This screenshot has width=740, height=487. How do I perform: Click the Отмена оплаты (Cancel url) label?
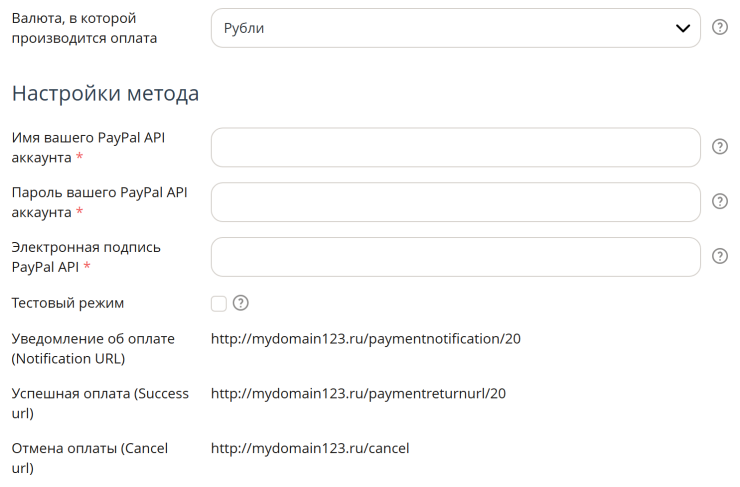(x=90, y=458)
